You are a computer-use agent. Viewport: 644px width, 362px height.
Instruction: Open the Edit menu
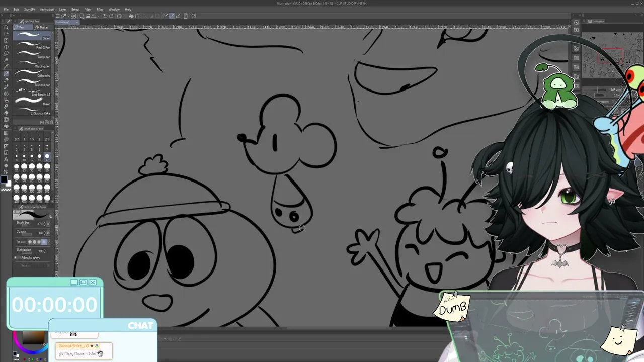(16, 9)
